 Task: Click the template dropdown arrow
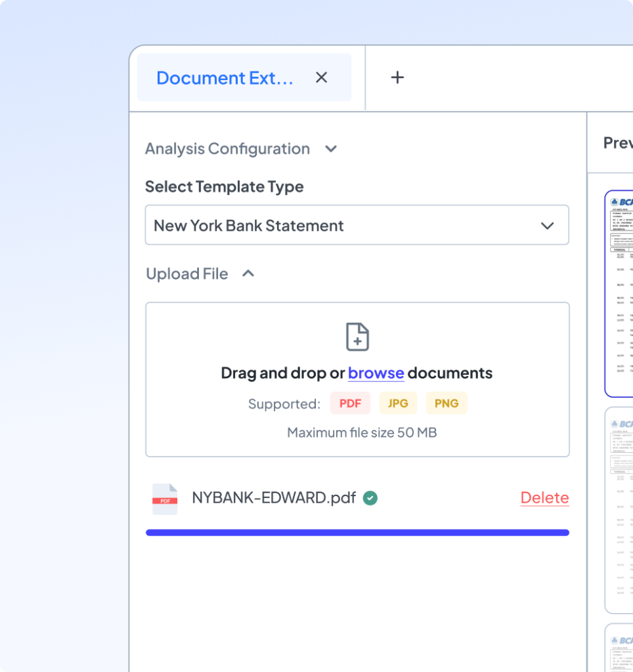click(x=547, y=226)
